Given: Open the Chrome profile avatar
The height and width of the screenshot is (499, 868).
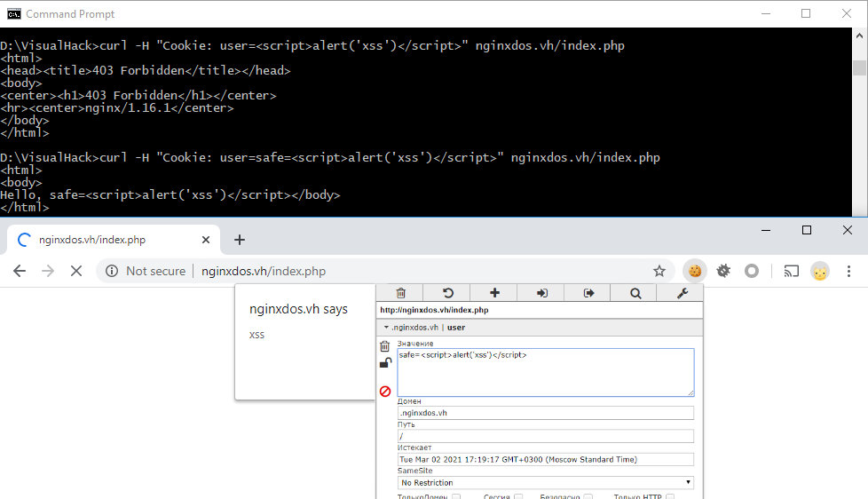Looking at the screenshot, I should click(x=820, y=272).
